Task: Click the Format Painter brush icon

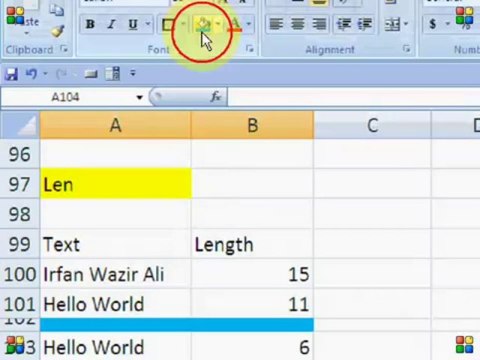Action: point(58,31)
